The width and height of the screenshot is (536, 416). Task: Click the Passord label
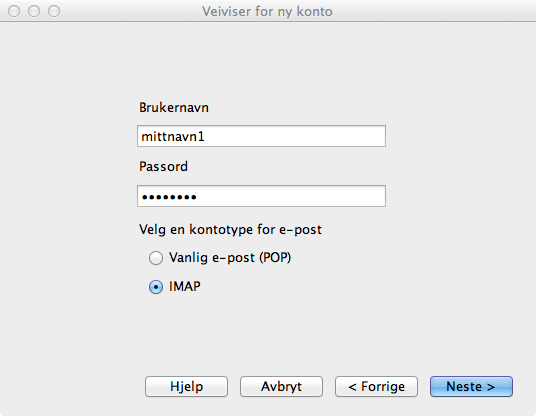(163, 166)
